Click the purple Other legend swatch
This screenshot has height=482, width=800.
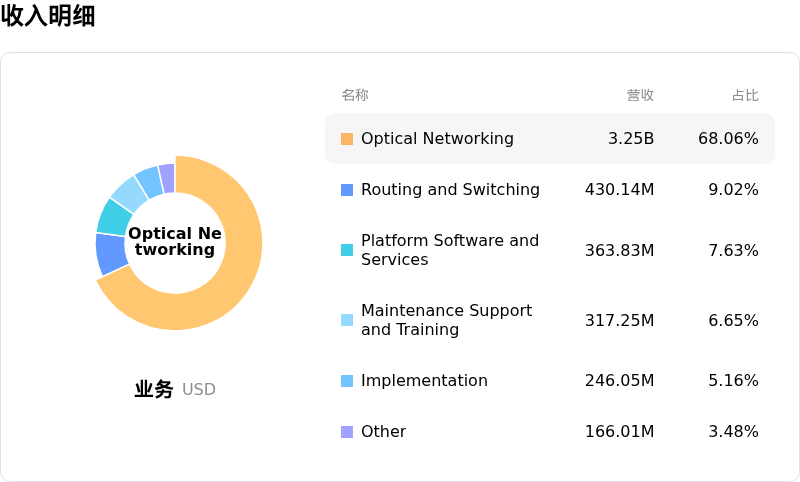(x=347, y=432)
